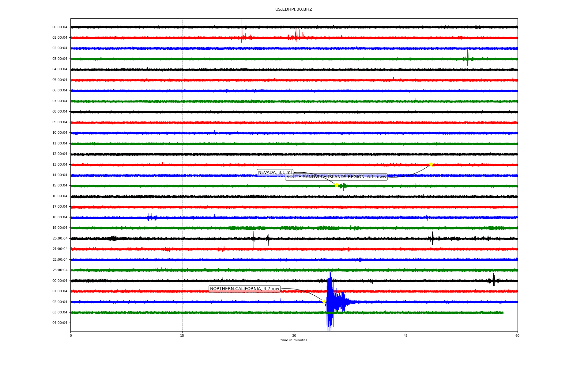The height and width of the screenshot is (368, 588).
Task: Click the 22:00:04 time label
Action: tap(60, 260)
